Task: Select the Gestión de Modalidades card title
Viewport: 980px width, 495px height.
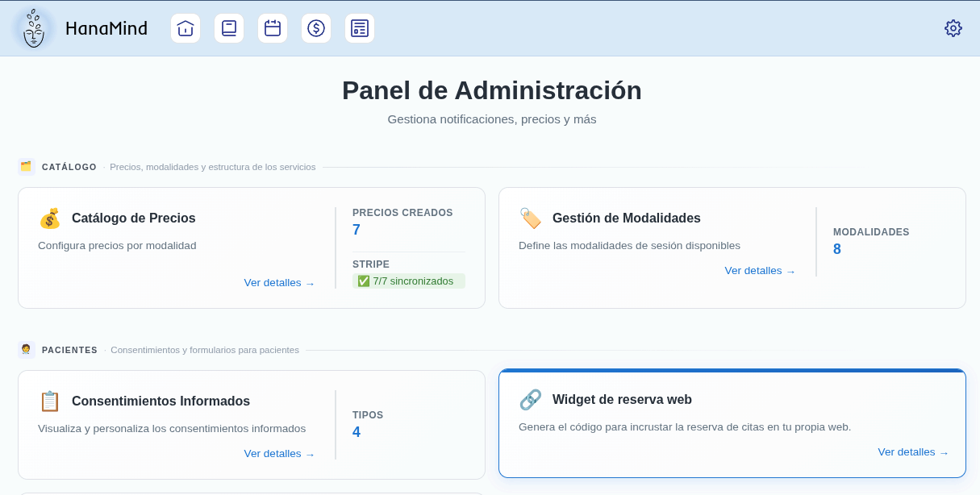Action: click(x=627, y=218)
